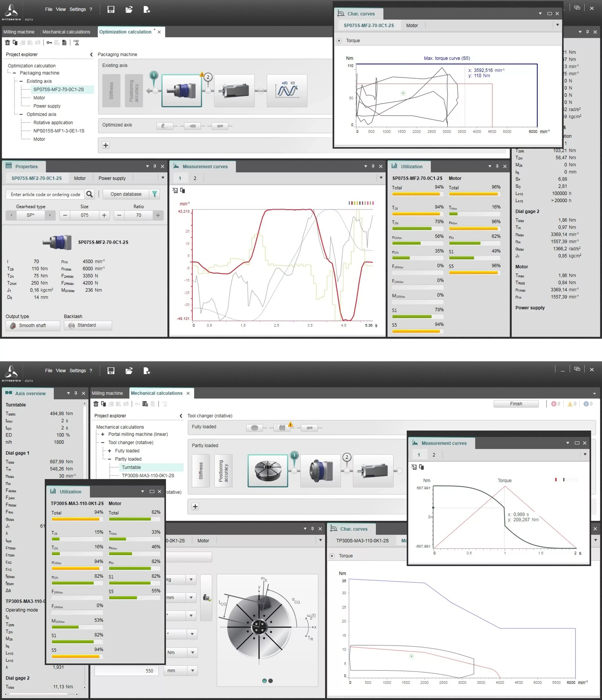This screenshot has height=700, width=602.
Task: Toggle the blue info counter filter
Action: pyautogui.click(x=588, y=404)
